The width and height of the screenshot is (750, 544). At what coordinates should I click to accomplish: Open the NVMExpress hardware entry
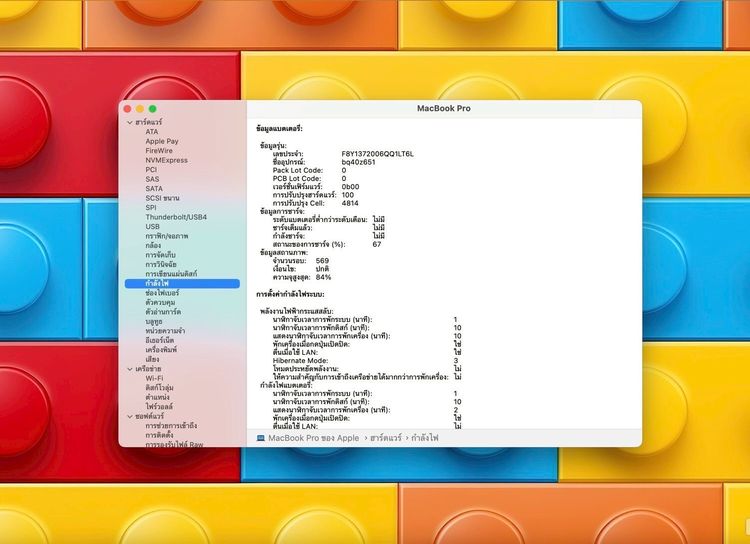click(x=166, y=160)
